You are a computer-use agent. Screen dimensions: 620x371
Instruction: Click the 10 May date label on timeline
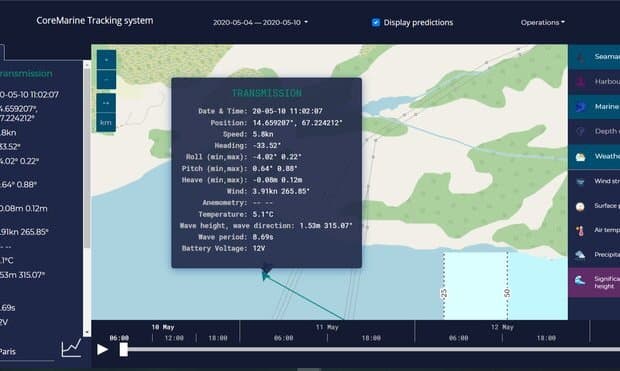[163, 327]
